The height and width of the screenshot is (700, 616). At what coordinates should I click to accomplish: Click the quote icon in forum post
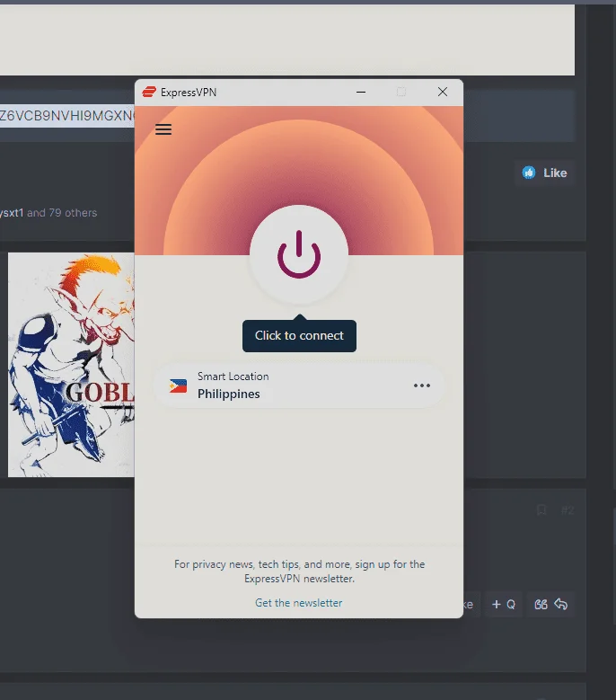pos(541,605)
